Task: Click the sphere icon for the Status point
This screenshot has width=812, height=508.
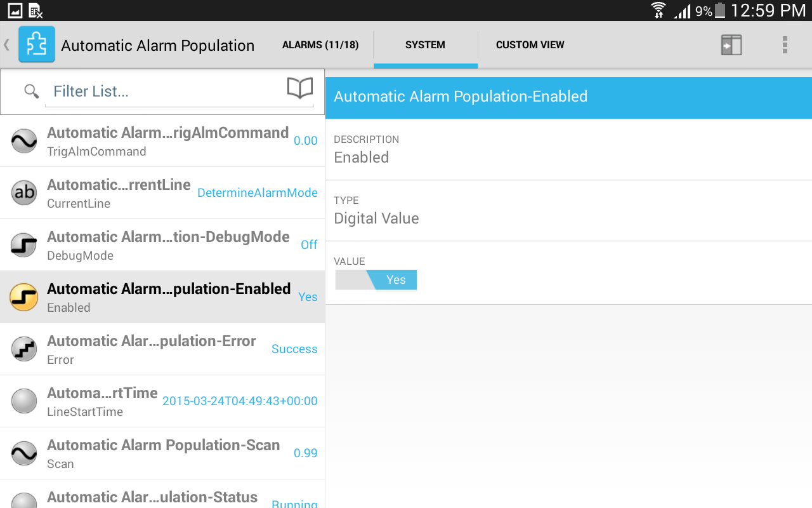Action: (x=24, y=500)
